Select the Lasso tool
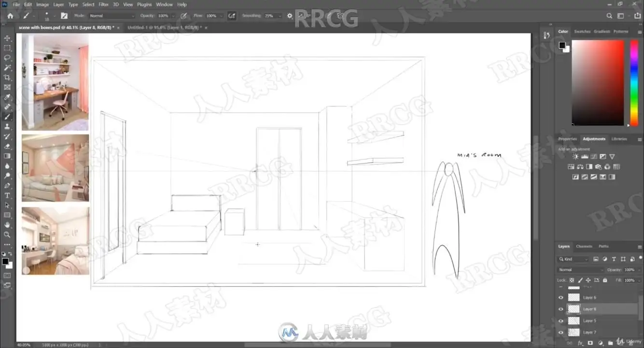 tap(7, 58)
